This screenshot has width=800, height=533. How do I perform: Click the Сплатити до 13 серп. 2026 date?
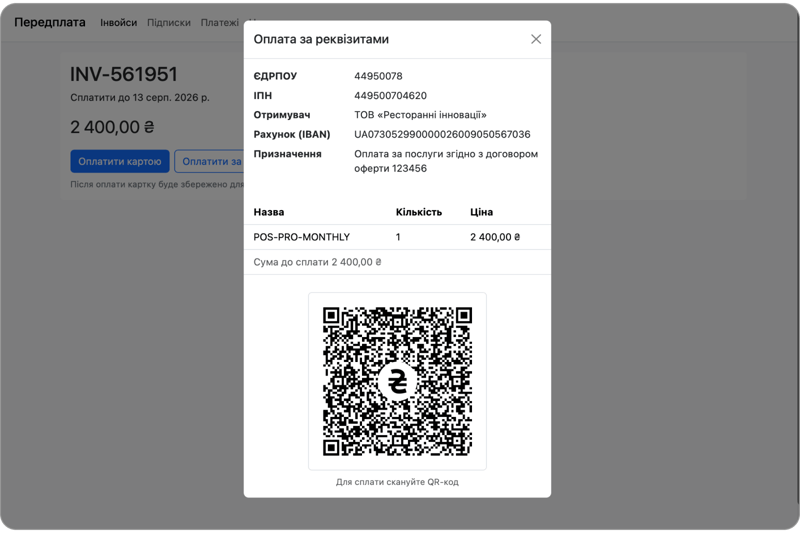click(x=140, y=97)
